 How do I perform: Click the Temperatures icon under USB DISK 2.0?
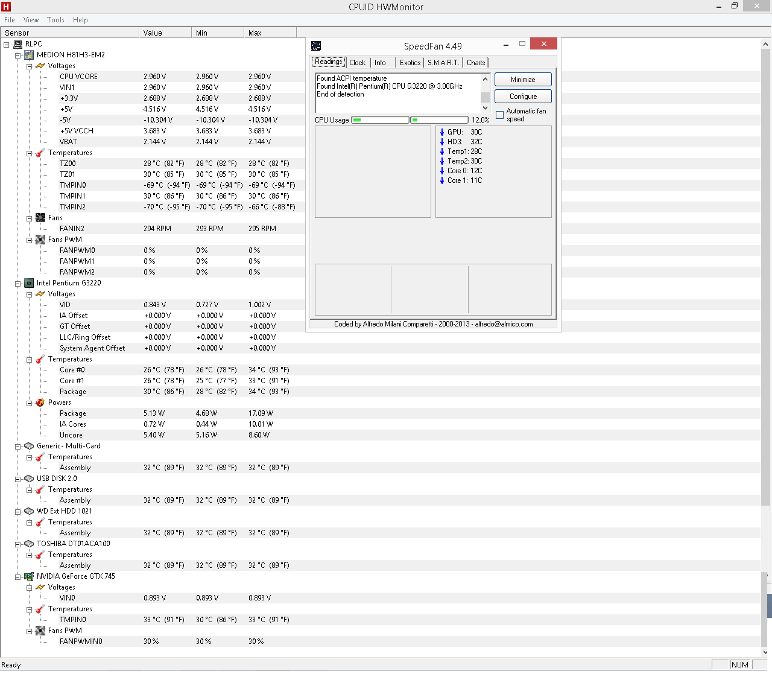pyautogui.click(x=40, y=489)
